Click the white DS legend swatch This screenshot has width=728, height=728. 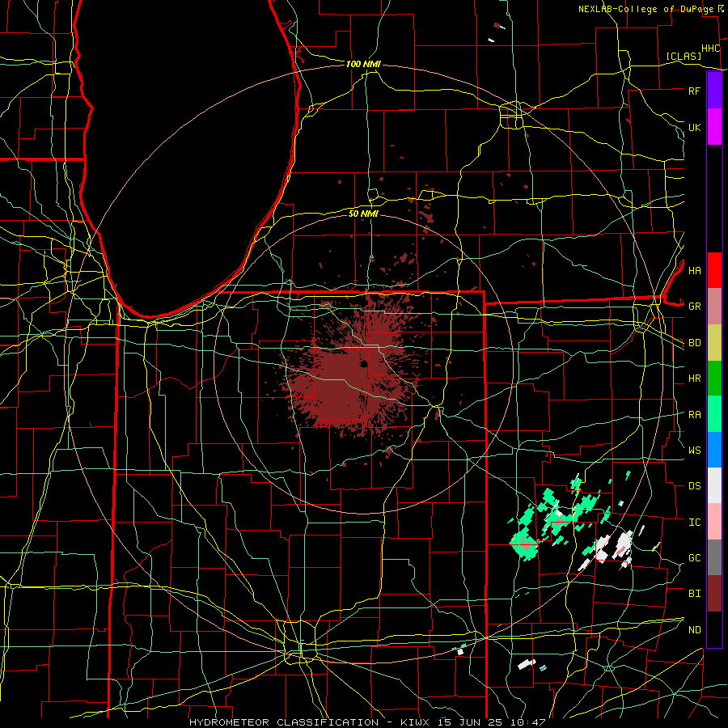coord(714,485)
